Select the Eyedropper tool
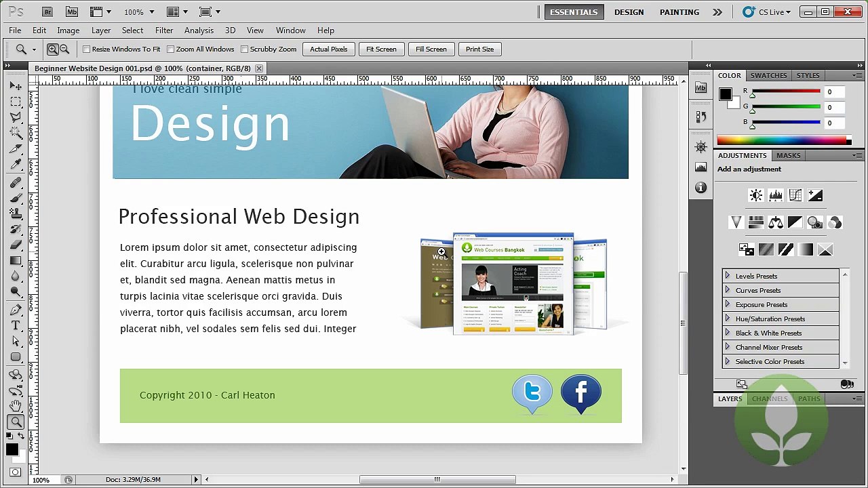 point(16,165)
